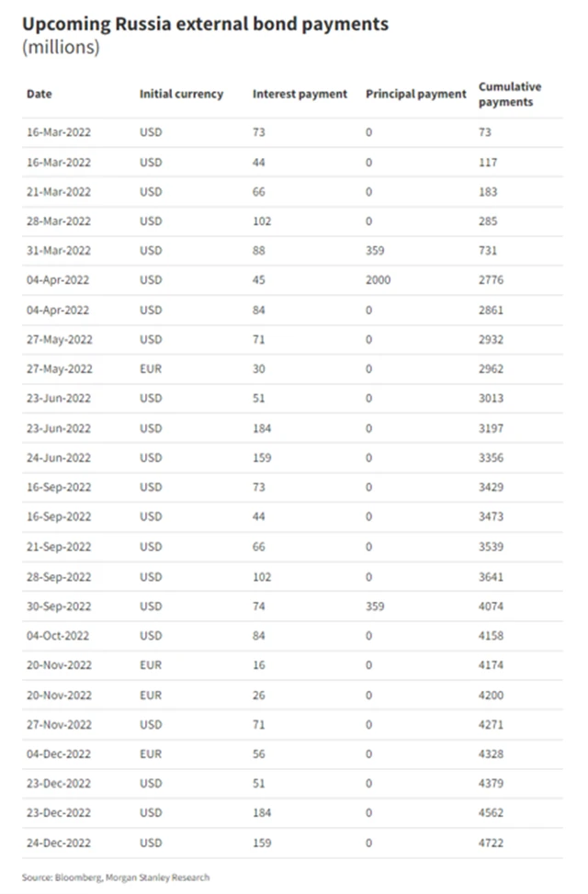The width and height of the screenshot is (588, 894).
Task: Click the principal payment value 2000
Action: [x=378, y=280]
